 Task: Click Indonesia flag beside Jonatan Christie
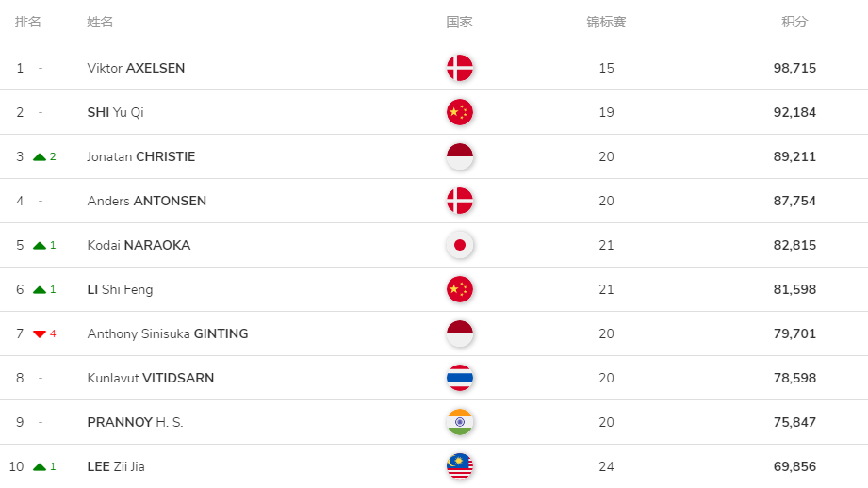coord(460,156)
